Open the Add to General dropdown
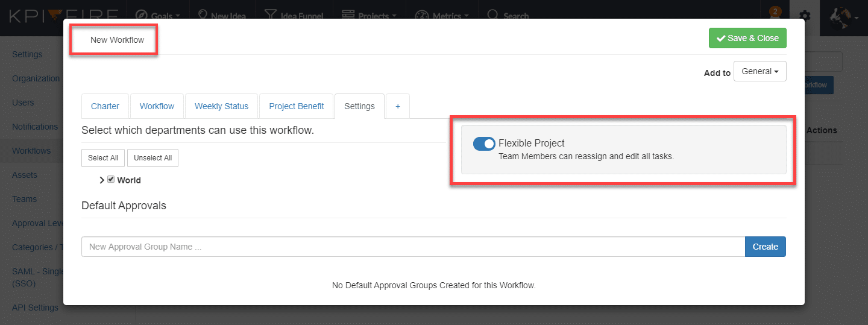Image resolution: width=868 pixels, height=325 pixels. pyautogui.click(x=759, y=71)
